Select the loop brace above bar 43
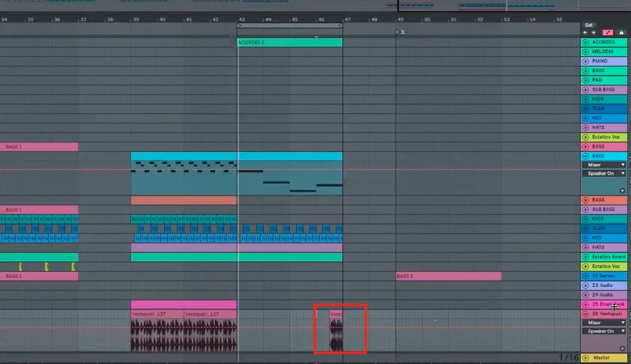 click(290, 25)
